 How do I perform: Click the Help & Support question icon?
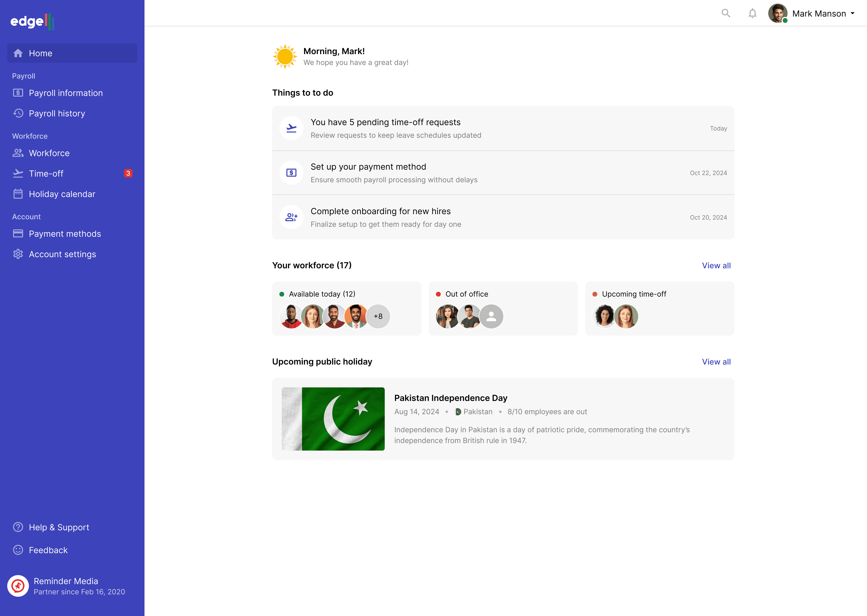point(18,527)
